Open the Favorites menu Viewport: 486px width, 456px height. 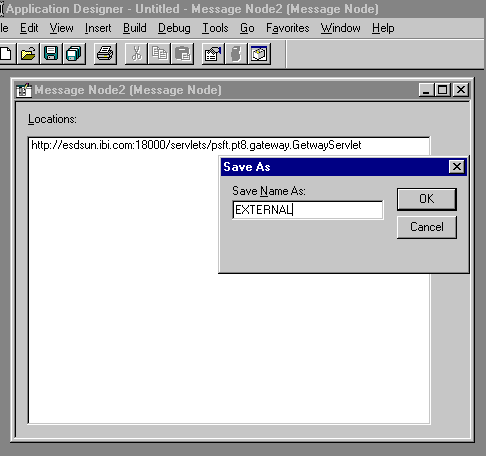click(288, 28)
